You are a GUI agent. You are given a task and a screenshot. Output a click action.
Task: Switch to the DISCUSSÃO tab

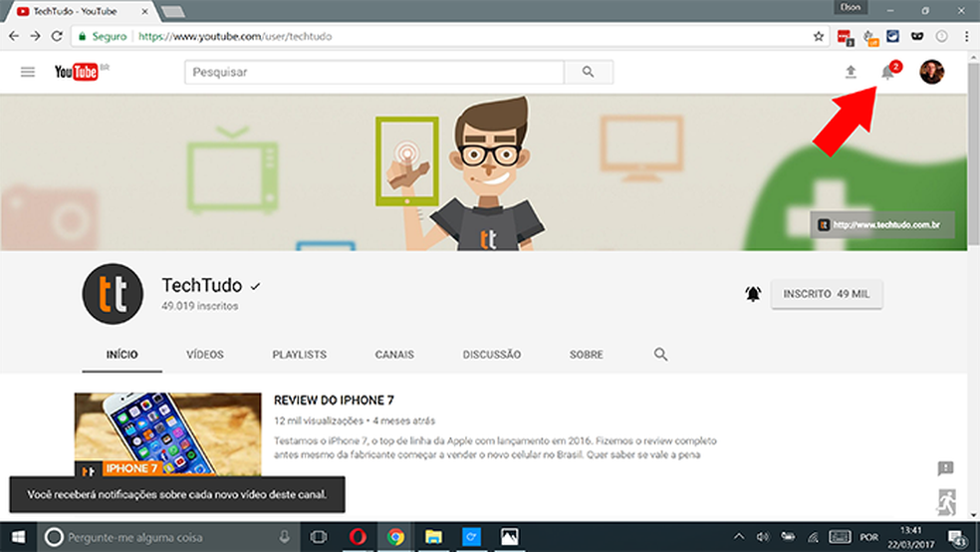[x=492, y=355]
